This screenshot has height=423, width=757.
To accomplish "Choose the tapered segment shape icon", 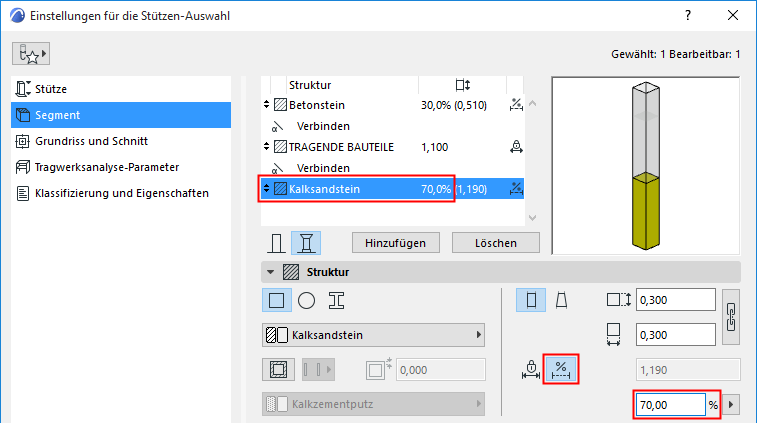I will (562, 300).
